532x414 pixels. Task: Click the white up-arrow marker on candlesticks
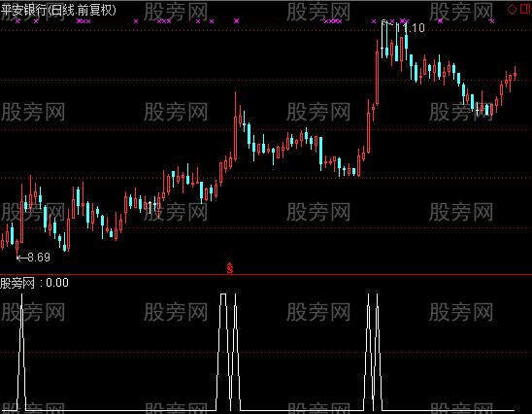pos(150,207)
